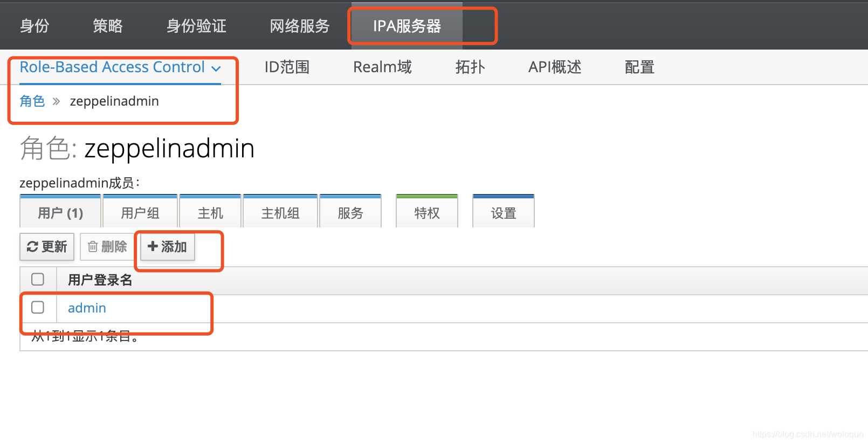Open the Realm域 submenu

click(x=382, y=67)
